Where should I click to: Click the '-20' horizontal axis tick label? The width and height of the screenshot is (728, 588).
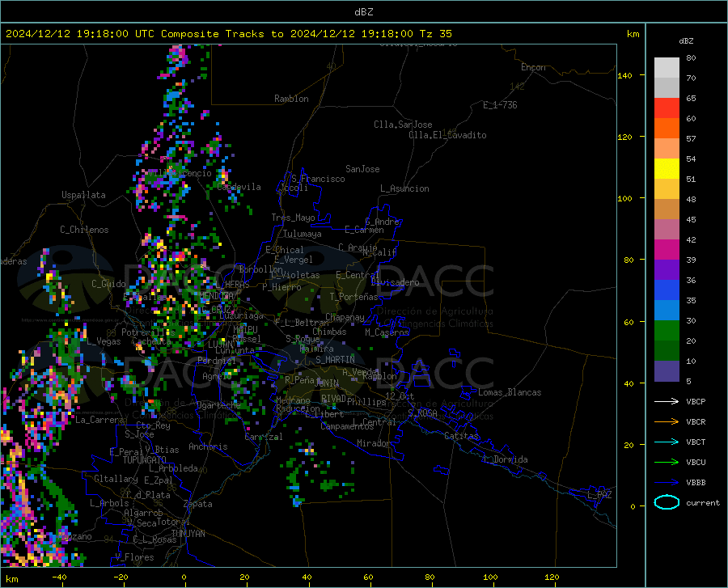coord(121,577)
